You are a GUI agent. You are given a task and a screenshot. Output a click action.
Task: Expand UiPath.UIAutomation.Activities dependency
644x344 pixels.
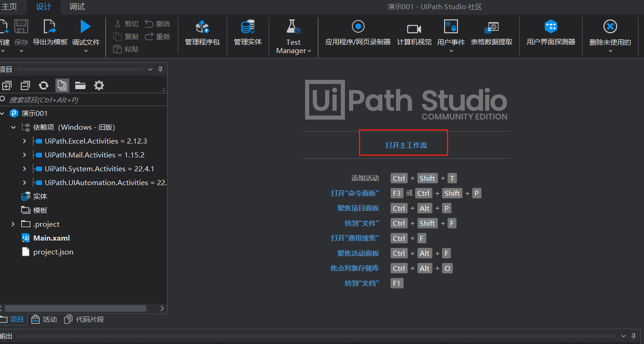pos(24,183)
